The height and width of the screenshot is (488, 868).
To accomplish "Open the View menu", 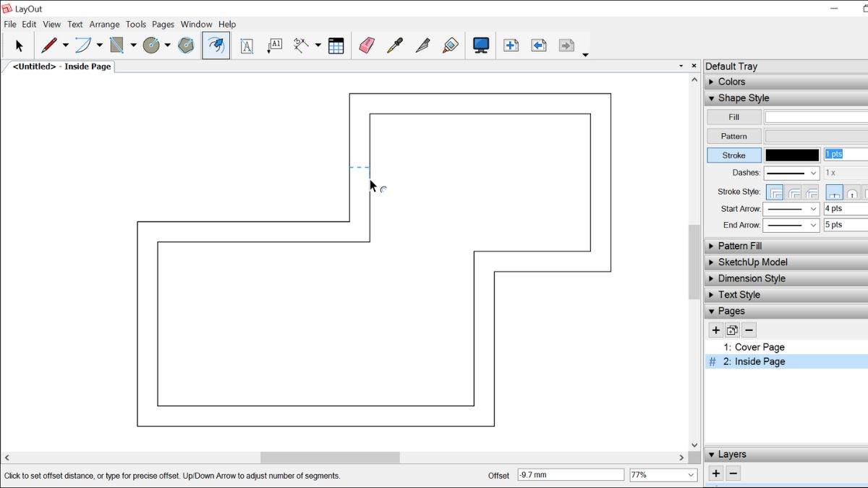I will tap(52, 24).
